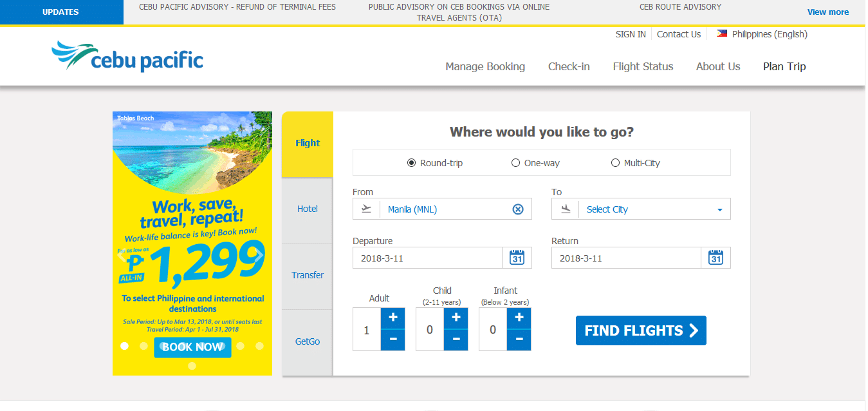Open the About Us menu
This screenshot has width=868, height=411.
(718, 66)
